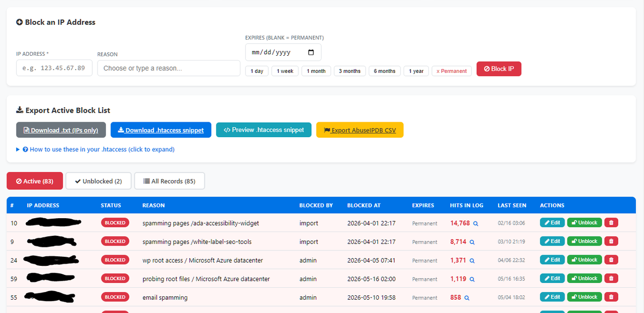This screenshot has height=313, width=644.
Task: Unblock the IP in row 59
Action: (x=584, y=278)
